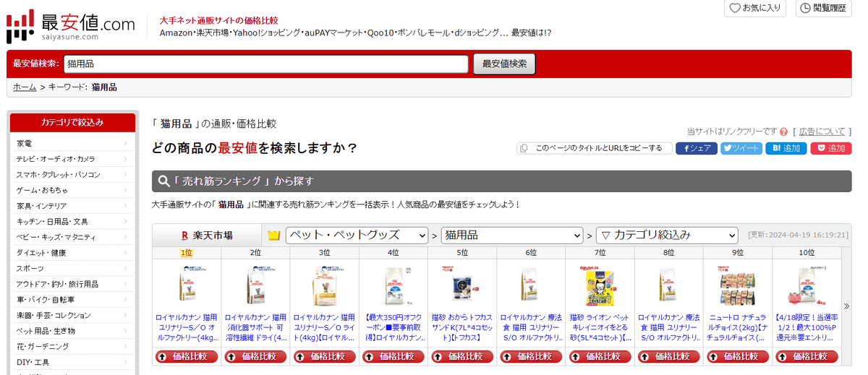
Task: Click 価格比較 under 6位 product
Action: (x=531, y=356)
